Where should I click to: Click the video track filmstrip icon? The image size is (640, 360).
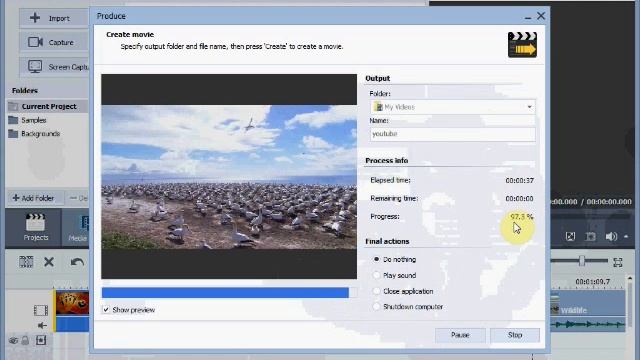(x=41, y=310)
